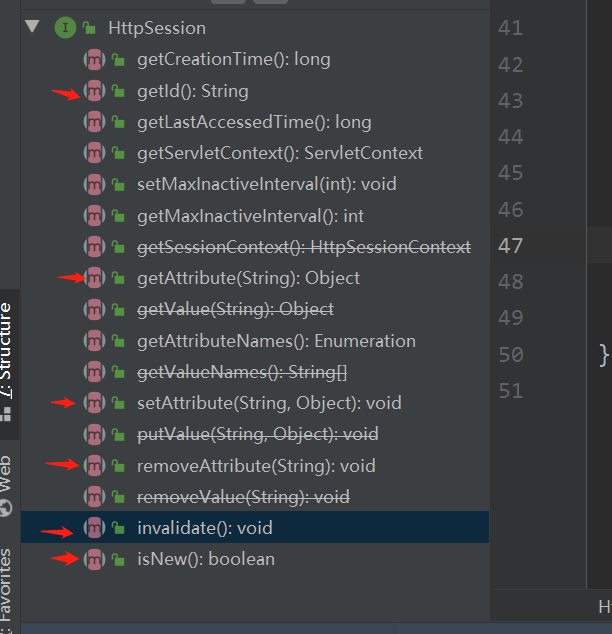The height and width of the screenshot is (634, 612).
Task: Click method icon for getLastAccessedTime()
Action: [x=94, y=122]
